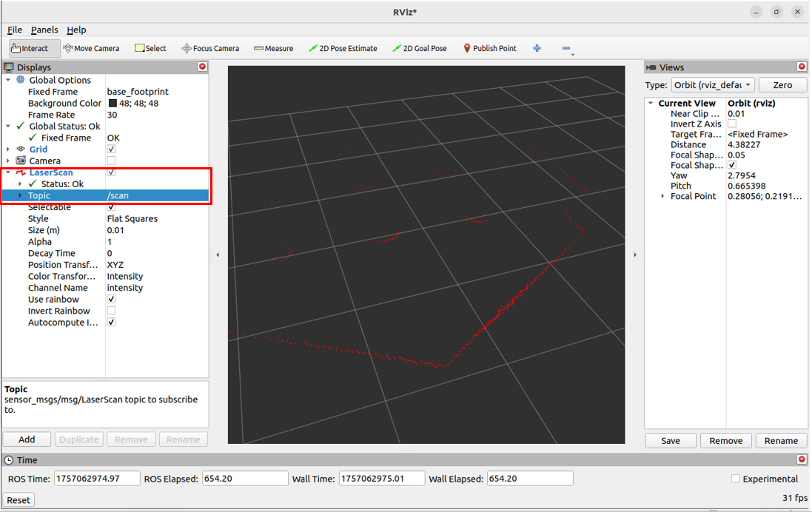The width and height of the screenshot is (812, 512).
Task: Expand the Global Options tree item
Action: (7, 80)
